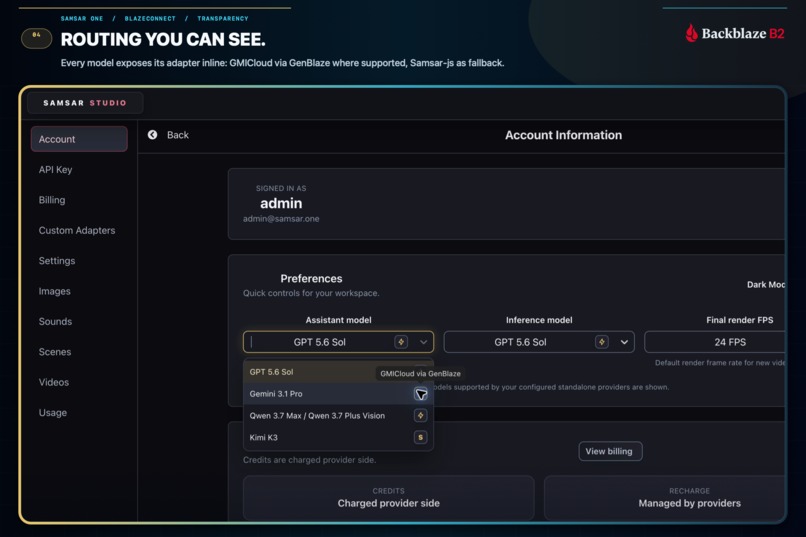Click the Inference model GPT 5.6 Sol field
Screen dimensions: 806x537
(x=539, y=342)
